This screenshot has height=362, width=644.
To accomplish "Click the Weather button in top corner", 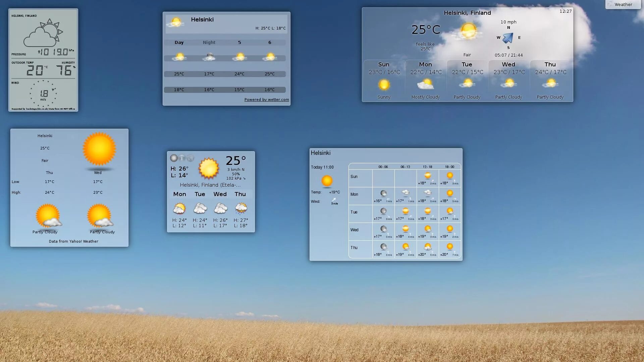I will tap(623, 4).
